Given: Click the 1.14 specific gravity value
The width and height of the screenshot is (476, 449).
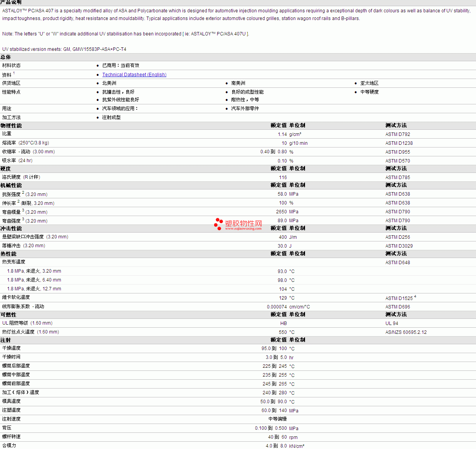Looking at the screenshot, I should (x=282, y=134).
